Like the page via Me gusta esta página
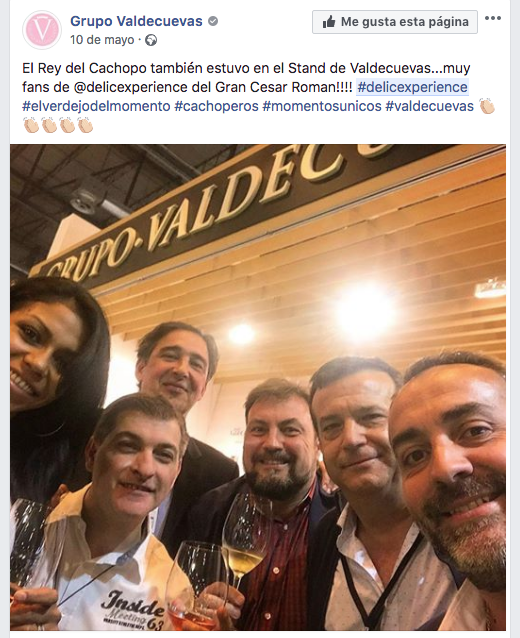This screenshot has height=638, width=520. tap(395, 22)
